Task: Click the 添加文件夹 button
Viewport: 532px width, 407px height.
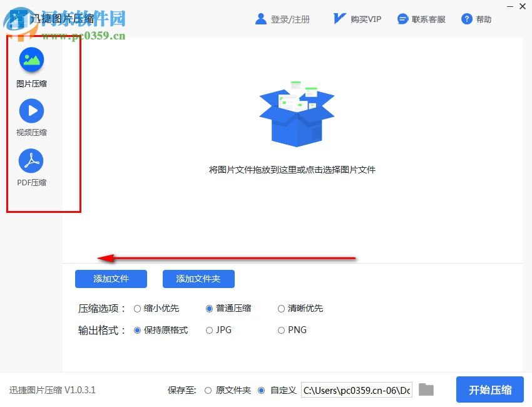Action: click(198, 279)
